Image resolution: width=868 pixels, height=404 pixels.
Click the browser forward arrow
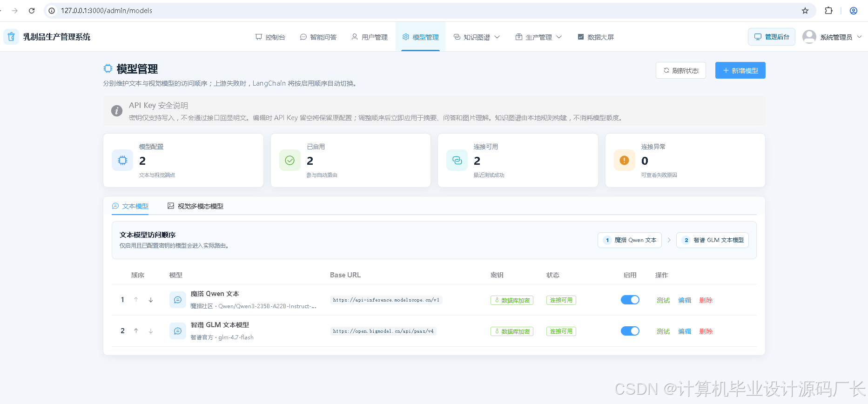tap(15, 11)
